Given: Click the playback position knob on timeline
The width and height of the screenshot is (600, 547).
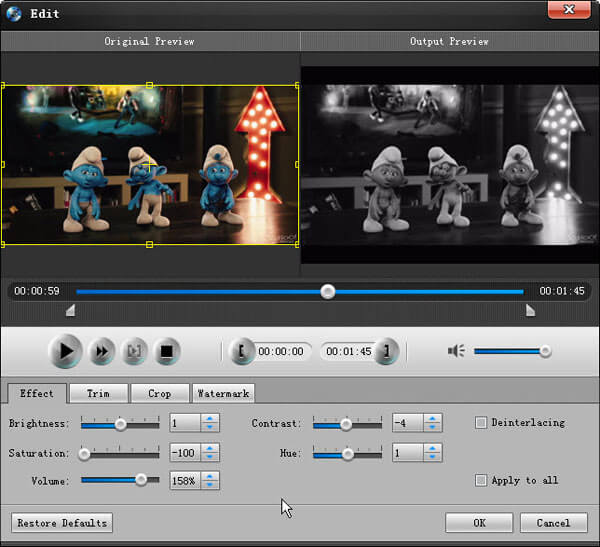Looking at the screenshot, I should coord(328,292).
